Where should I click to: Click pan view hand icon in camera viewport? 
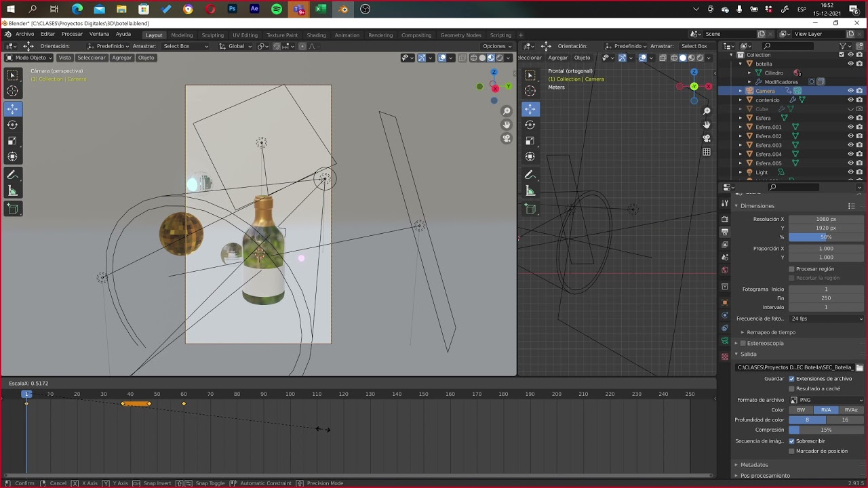pyautogui.click(x=507, y=125)
